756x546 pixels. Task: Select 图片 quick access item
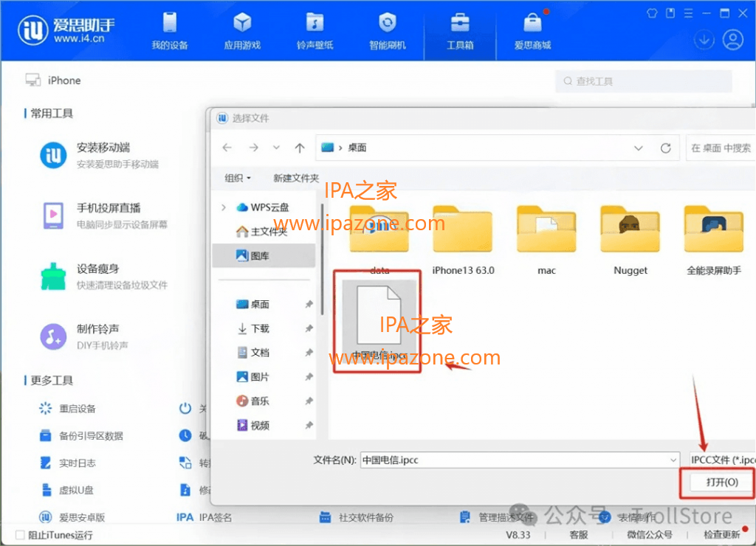(x=253, y=376)
